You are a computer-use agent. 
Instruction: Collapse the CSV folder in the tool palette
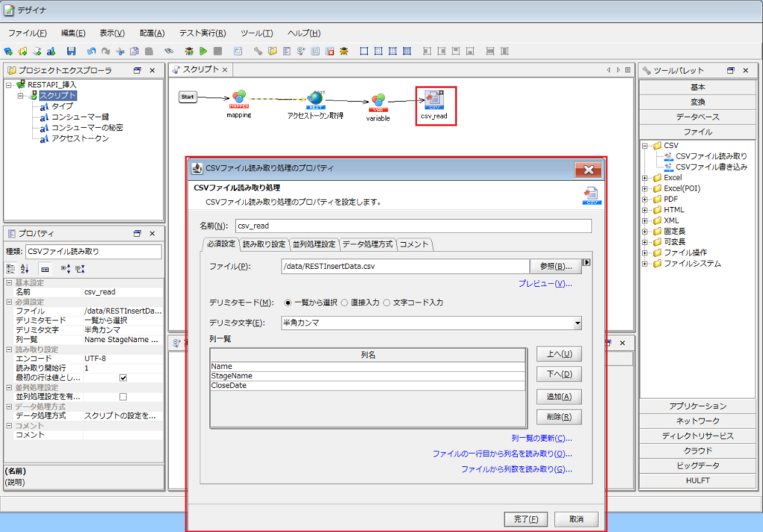tap(645, 146)
